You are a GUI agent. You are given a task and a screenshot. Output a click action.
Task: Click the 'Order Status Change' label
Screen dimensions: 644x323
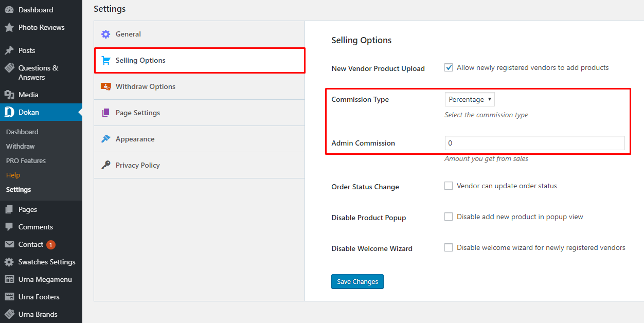(x=365, y=187)
